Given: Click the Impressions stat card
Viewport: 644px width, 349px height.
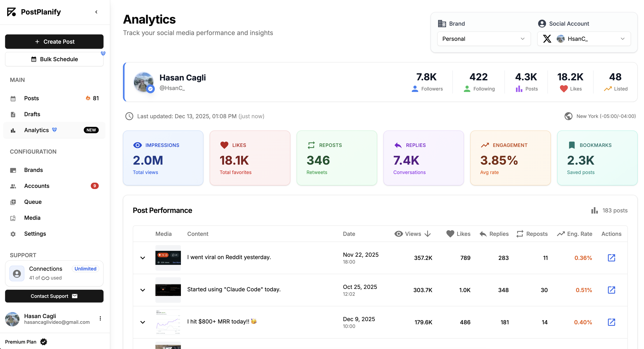Looking at the screenshot, I should [163, 158].
